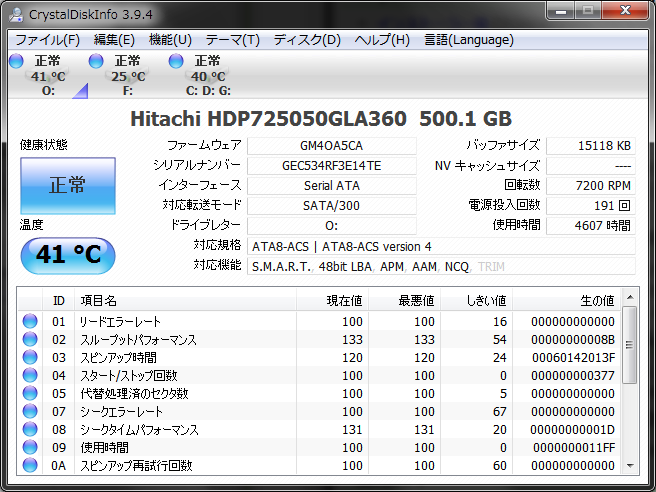The width and height of the screenshot is (656, 492).
Task: Select the status orb for drive O:
Action: click(x=16, y=61)
